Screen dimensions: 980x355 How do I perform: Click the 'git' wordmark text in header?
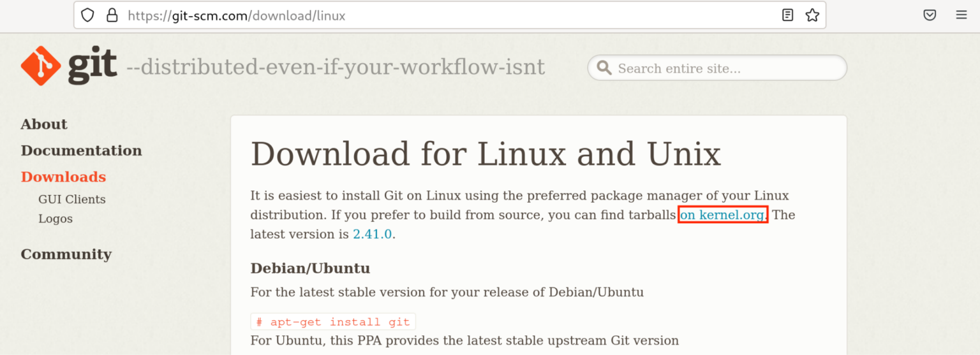coord(92,66)
